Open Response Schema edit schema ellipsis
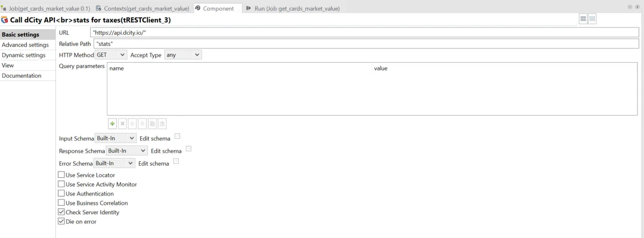Image resolution: width=644 pixels, height=238 pixels. [189, 149]
